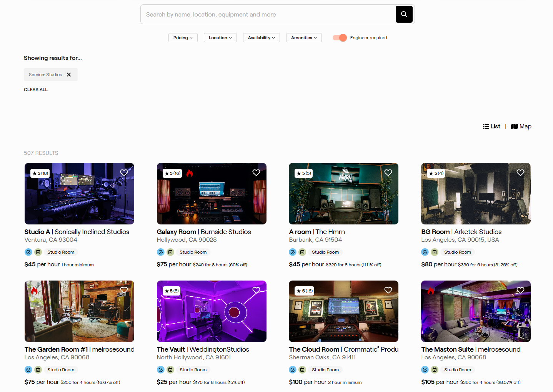Click Studio Room tag under BG Room
553x392 pixels.
tap(458, 252)
